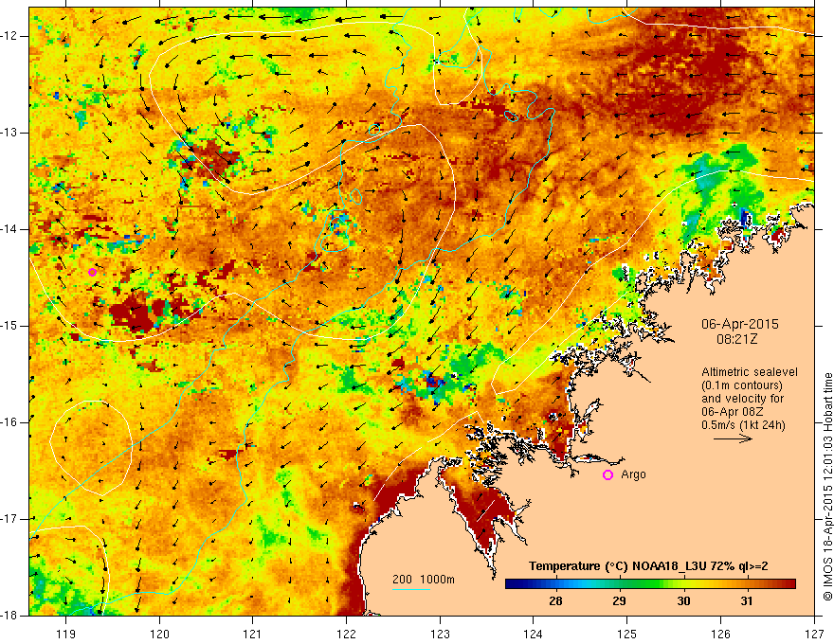Click the 28 value on the temperature scale
The height and width of the screenshot is (644, 834).
[x=555, y=601]
